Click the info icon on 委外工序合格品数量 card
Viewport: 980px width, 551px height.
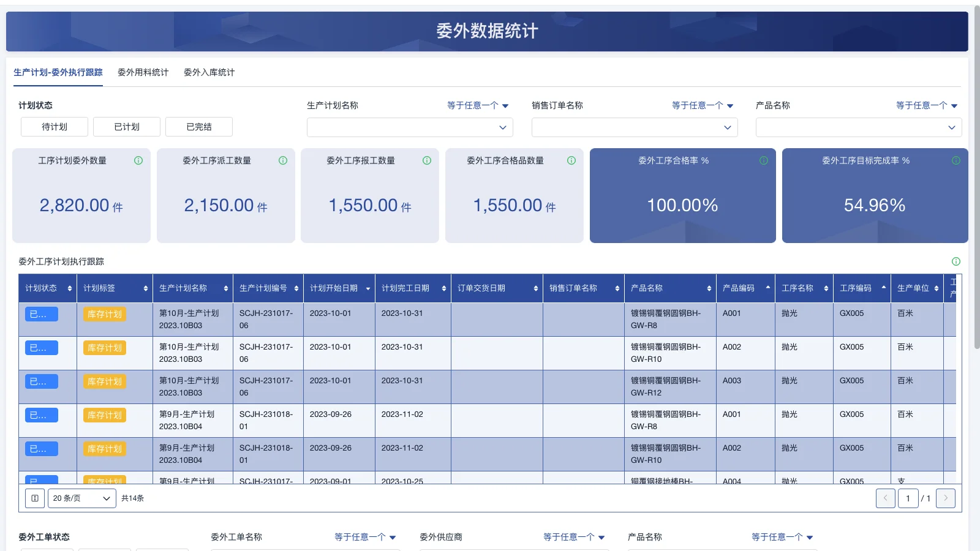[x=571, y=160]
